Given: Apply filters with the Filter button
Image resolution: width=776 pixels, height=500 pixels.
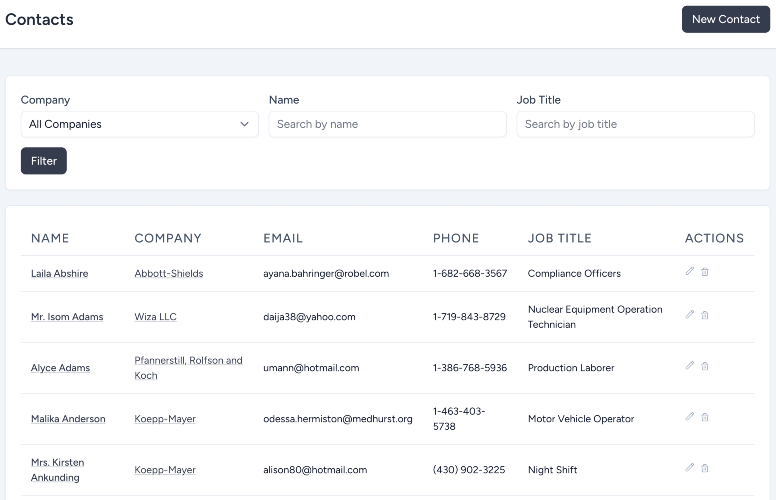Looking at the screenshot, I should pos(44,161).
